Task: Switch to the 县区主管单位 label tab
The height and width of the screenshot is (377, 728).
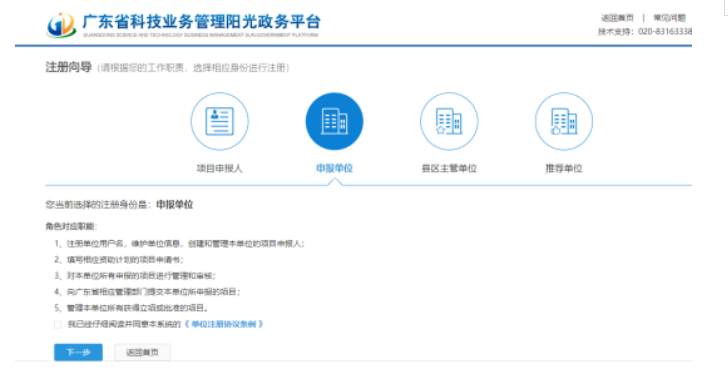Action: tap(449, 168)
